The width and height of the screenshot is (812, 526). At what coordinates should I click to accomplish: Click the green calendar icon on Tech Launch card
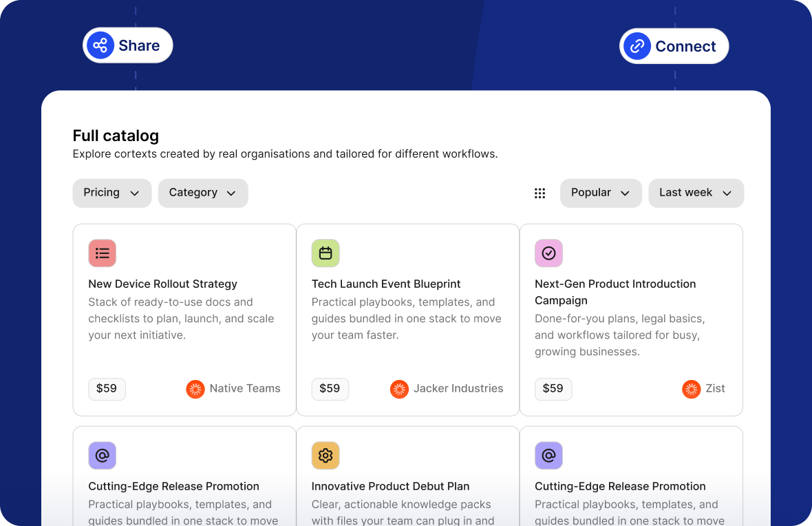click(x=325, y=253)
